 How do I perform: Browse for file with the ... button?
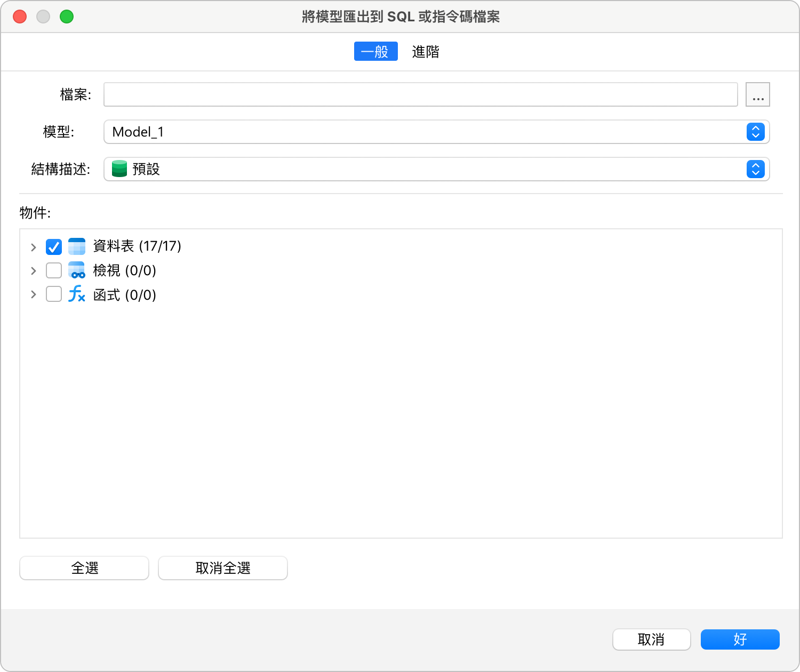758,94
